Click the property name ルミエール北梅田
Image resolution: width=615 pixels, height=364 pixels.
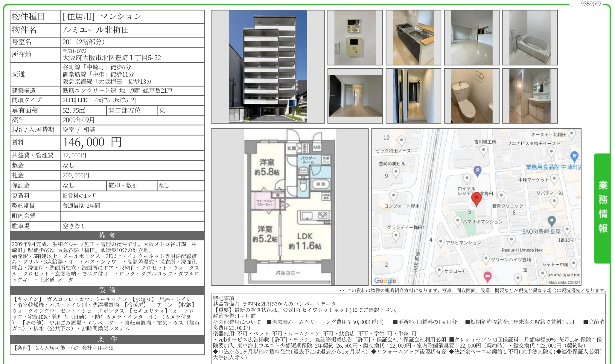click(96, 30)
